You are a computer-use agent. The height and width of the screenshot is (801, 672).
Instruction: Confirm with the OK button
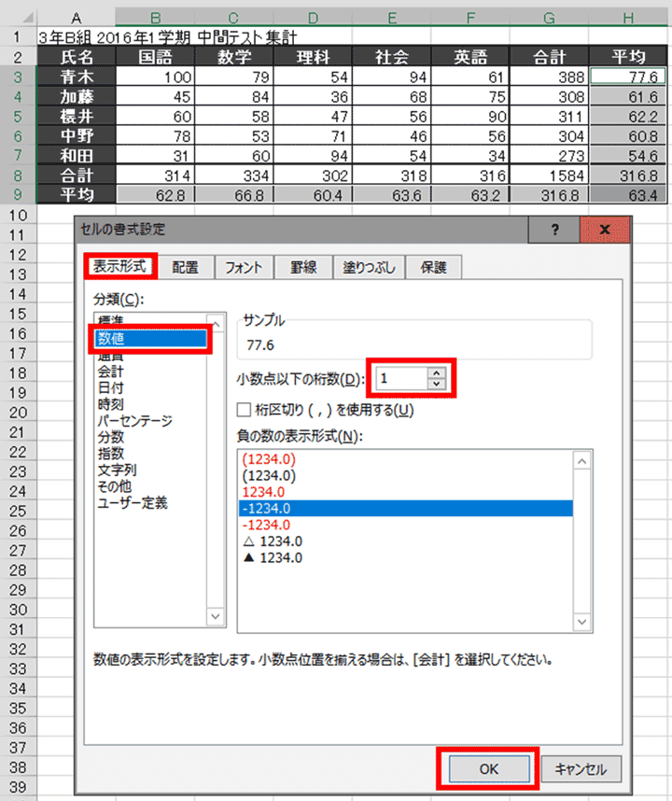point(489,769)
